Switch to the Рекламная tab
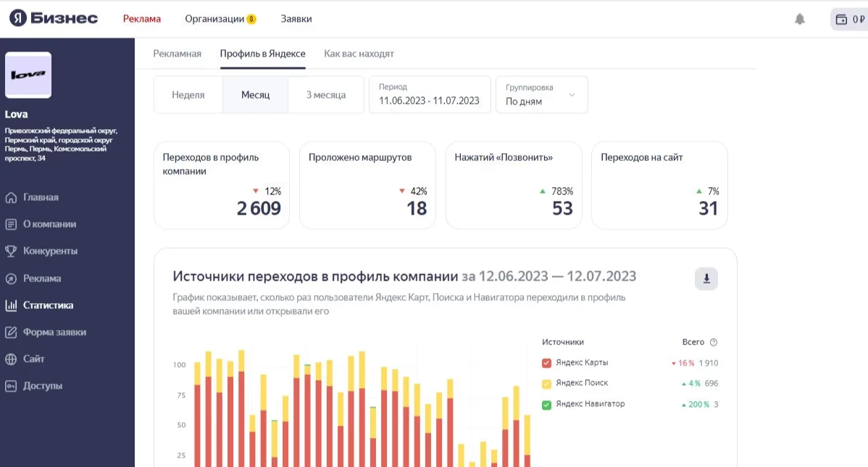This screenshot has width=868, height=467. pyautogui.click(x=177, y=54)
